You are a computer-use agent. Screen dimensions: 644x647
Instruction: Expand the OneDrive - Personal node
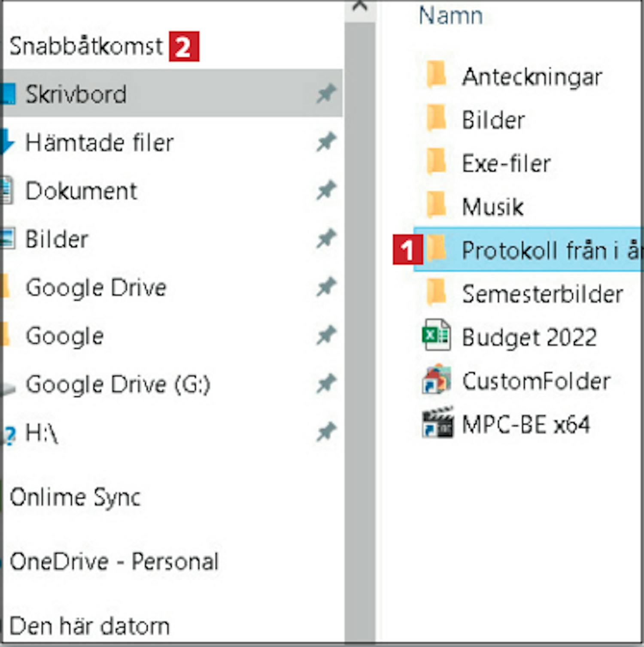[x=114, y=562]
